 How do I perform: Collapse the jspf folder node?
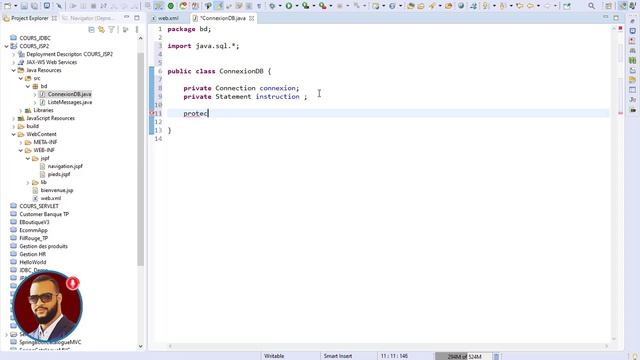(28, 158)
